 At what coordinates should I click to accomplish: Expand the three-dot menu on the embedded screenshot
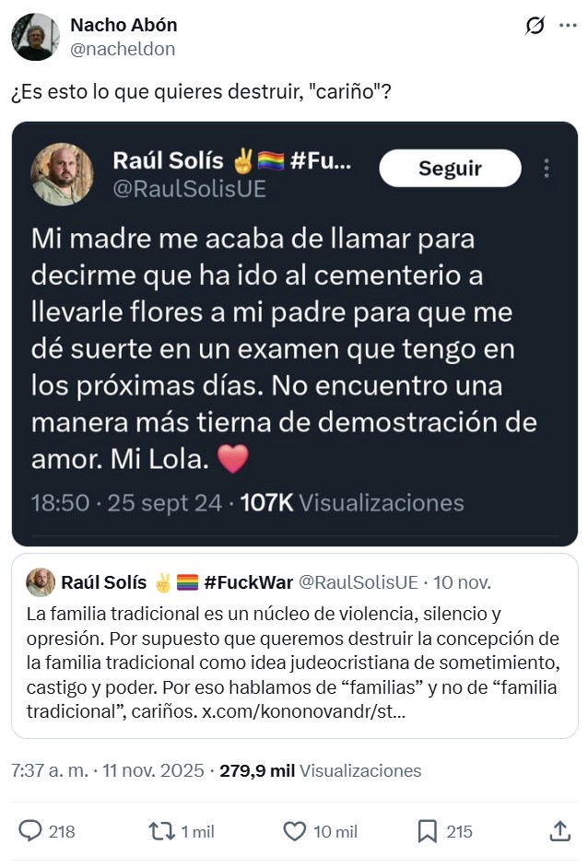tap(546, 169)
